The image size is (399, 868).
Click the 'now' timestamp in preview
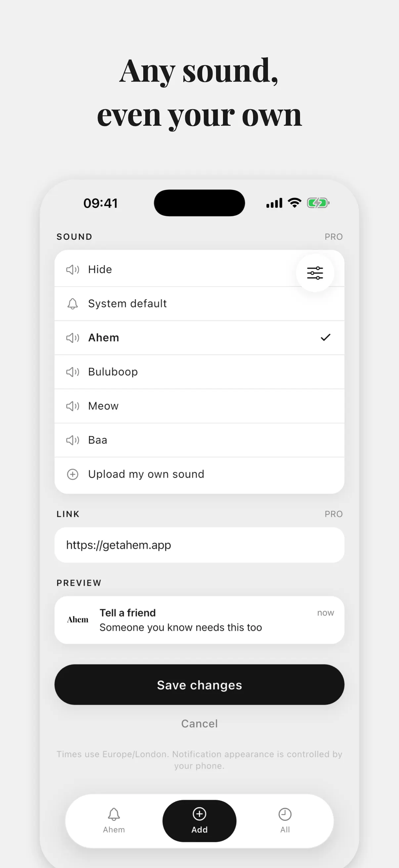(325, 613)
